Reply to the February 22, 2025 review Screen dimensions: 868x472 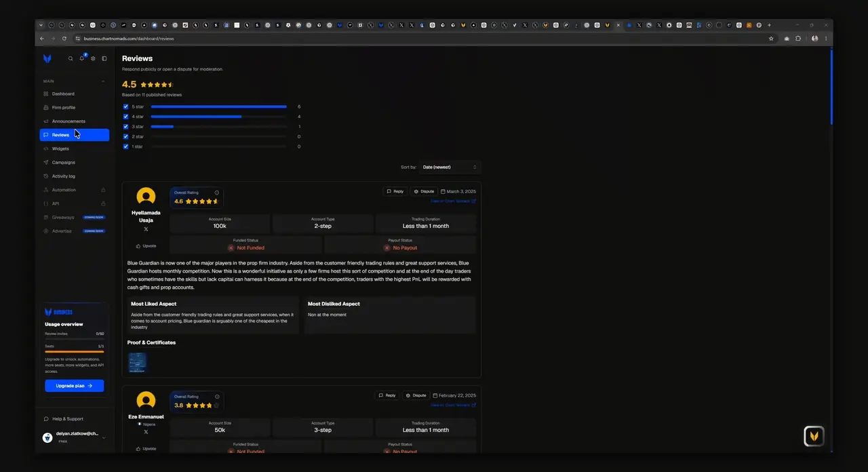tap(387, 395)
